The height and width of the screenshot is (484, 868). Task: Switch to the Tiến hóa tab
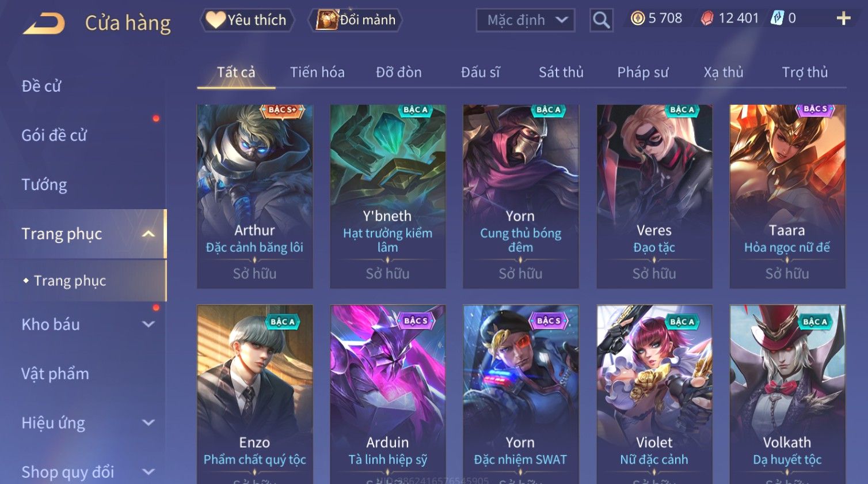tap(317, 72)
